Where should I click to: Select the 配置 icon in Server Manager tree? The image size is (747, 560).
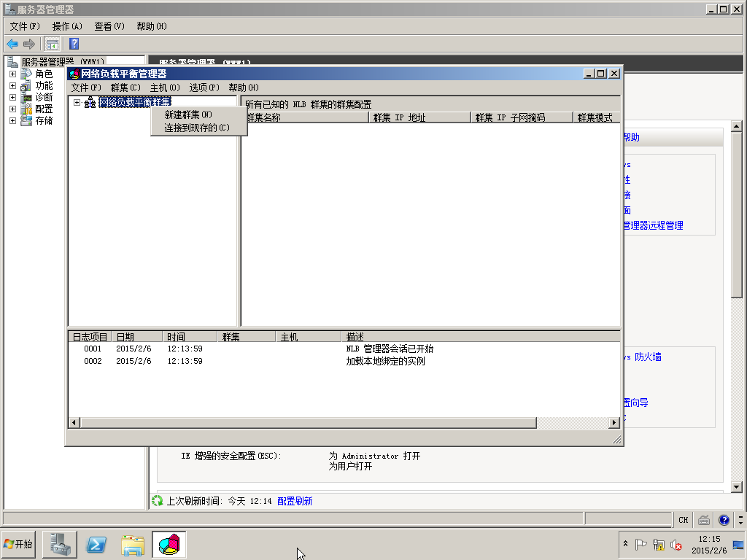tap(27, 109)
